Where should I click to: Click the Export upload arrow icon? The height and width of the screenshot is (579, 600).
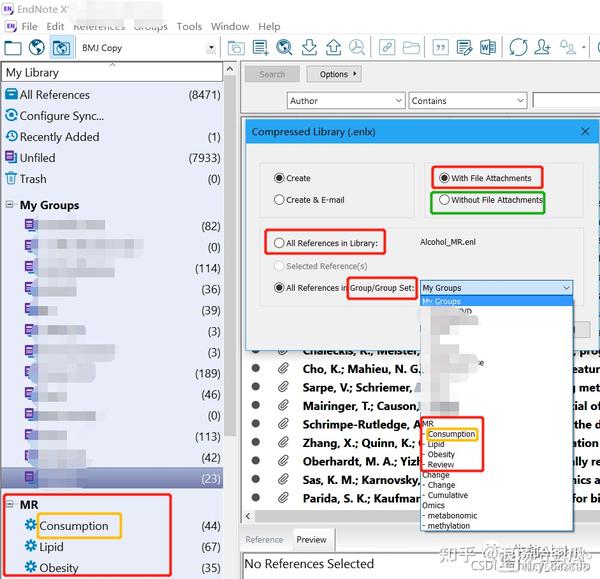[333, 48]
